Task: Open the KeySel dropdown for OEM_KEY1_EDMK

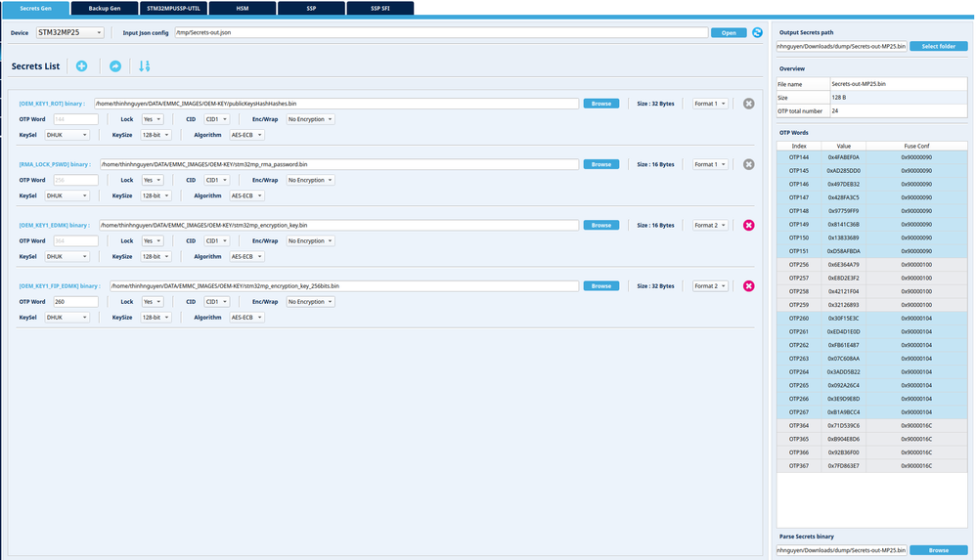Action: (67, 257)
